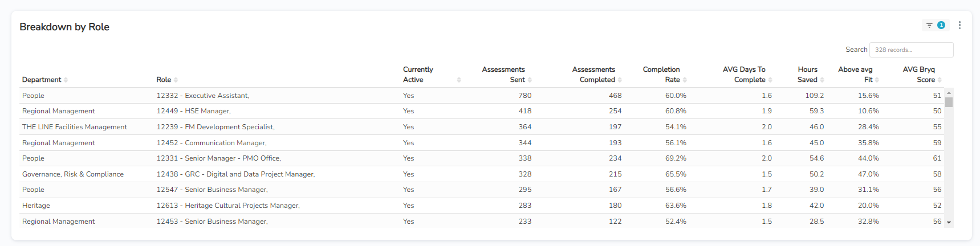This screenshot has height=246, width=980.
Task: Click the Heritage Cultural Projects Manager row
Action: click(228, 206)
